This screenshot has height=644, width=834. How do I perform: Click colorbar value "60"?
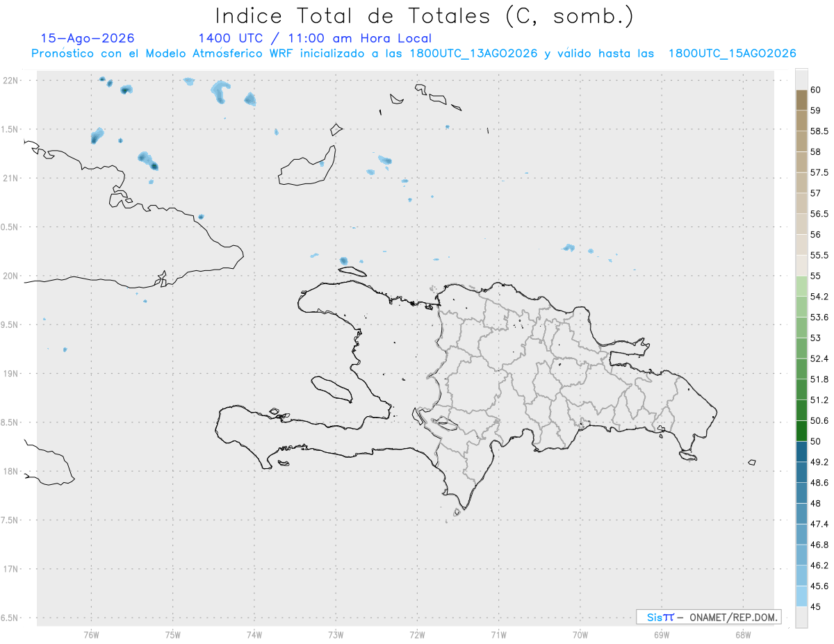815,90
